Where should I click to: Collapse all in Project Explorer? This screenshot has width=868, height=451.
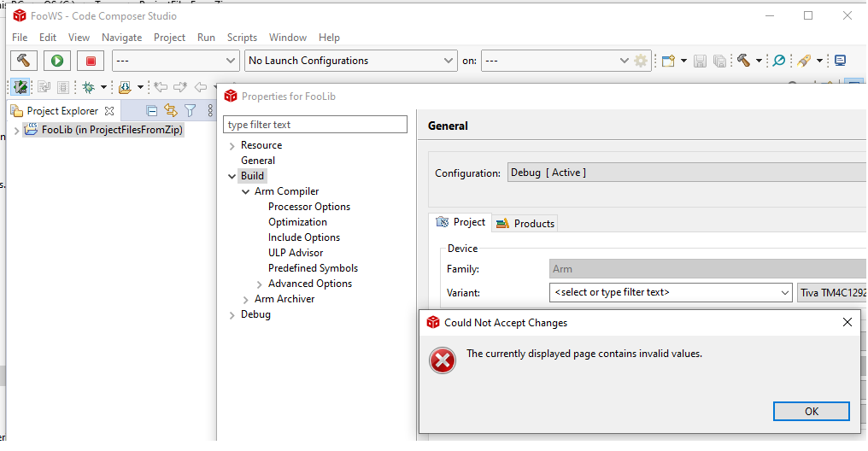[152, 110]
